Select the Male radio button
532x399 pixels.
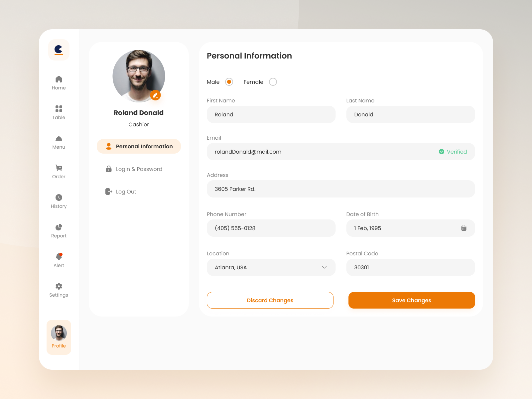(x=229, y=82)
